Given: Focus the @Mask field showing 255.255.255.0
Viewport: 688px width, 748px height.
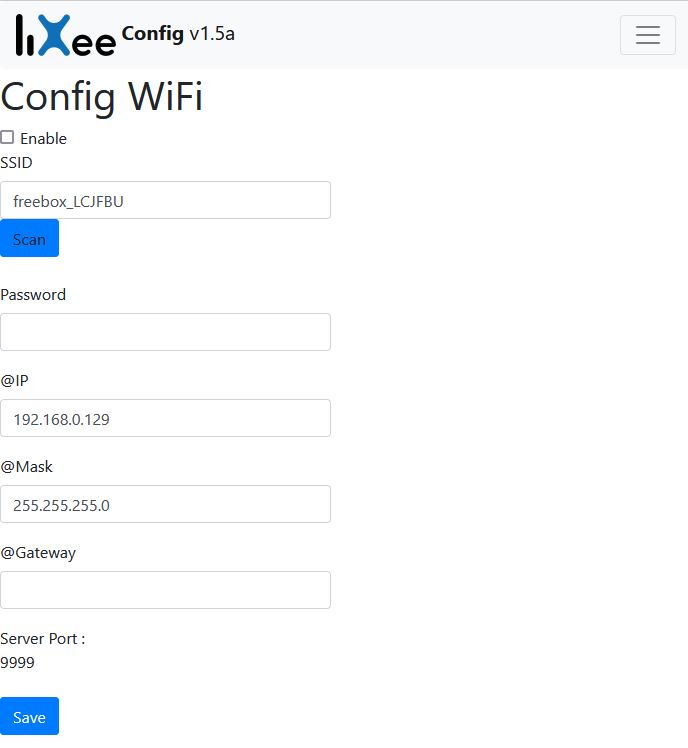Looking at the screenshot, I should [x=165, y=504].
